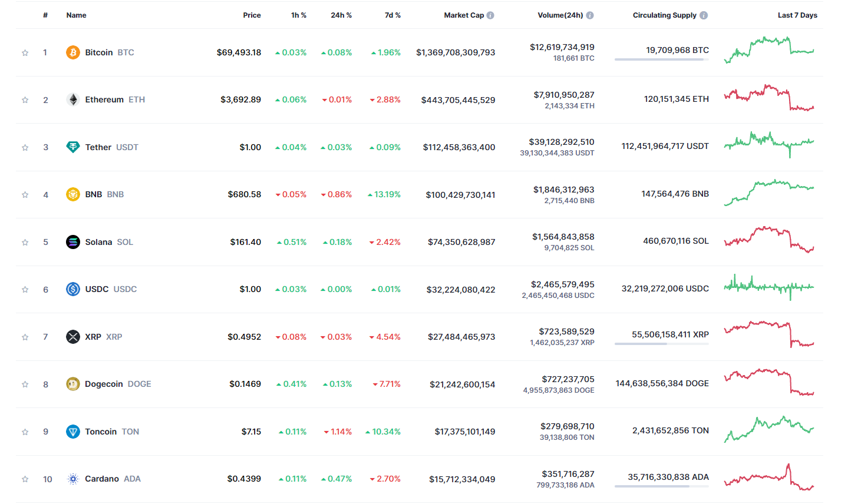Click the Last 7 Days column header

point(797,15)
